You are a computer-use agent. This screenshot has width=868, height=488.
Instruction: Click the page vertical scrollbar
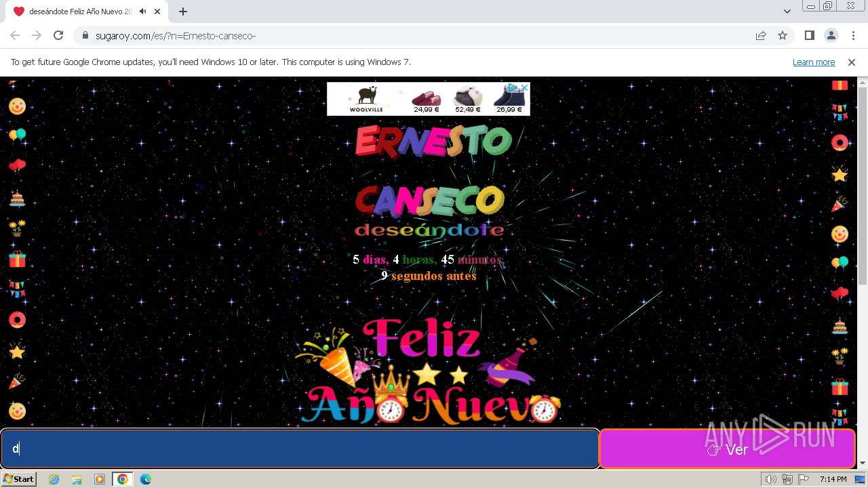(x=862, y=186)
